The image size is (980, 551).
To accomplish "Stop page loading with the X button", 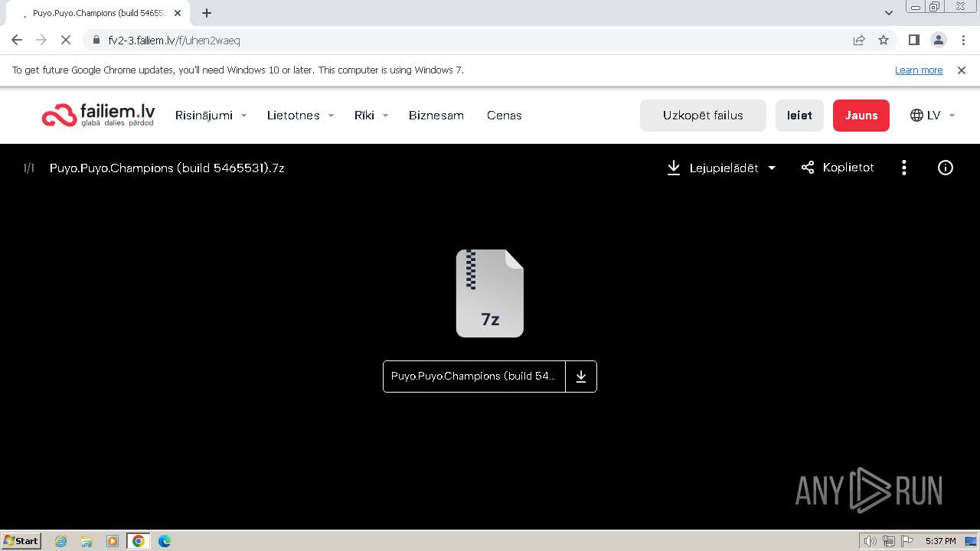I will 66,40.
